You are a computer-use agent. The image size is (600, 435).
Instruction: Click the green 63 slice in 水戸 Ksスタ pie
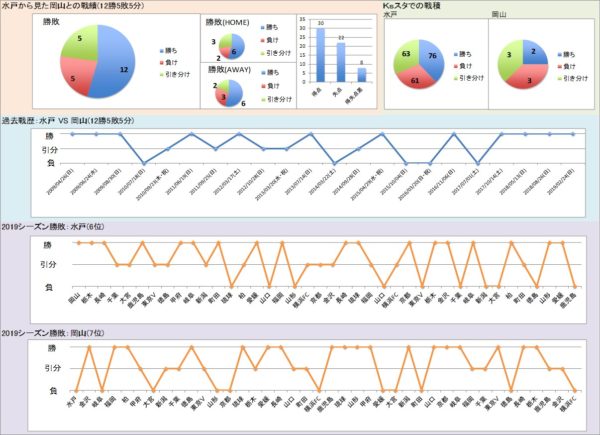(x=406, y=53)
